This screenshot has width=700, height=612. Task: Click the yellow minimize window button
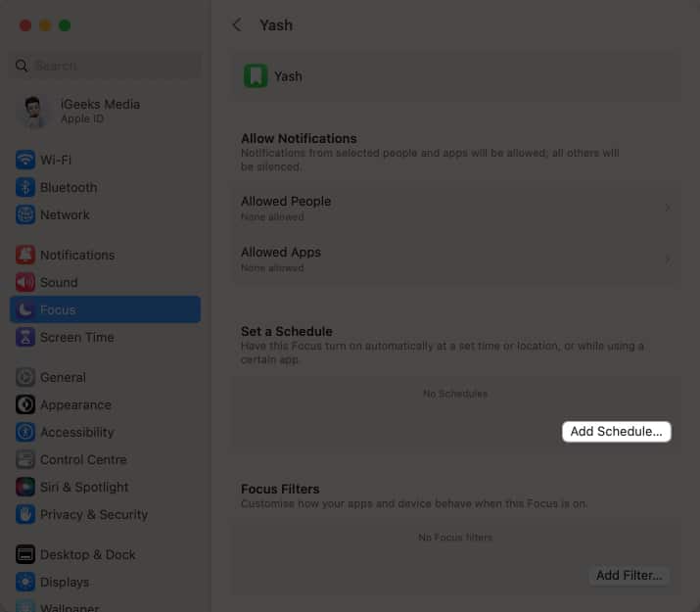45,25
